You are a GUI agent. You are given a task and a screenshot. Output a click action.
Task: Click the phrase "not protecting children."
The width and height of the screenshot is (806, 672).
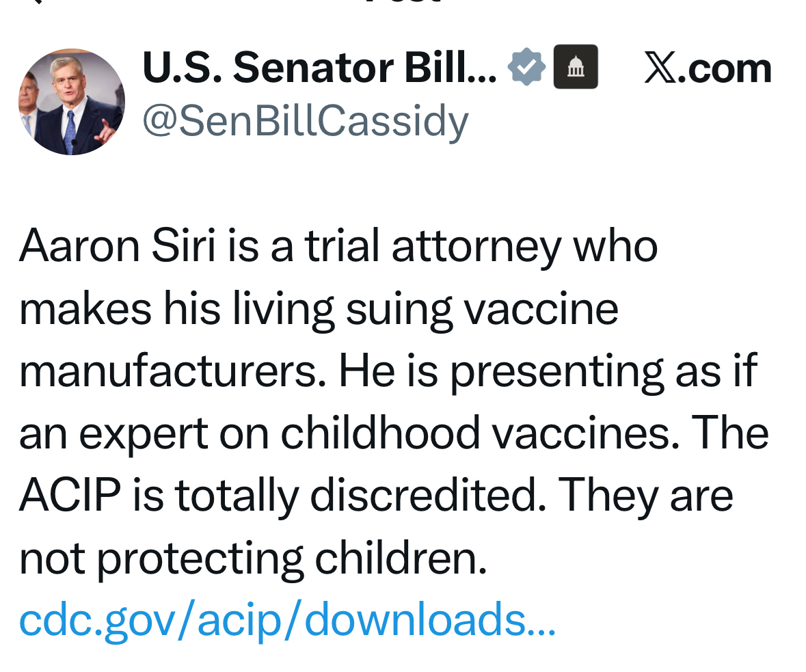[x=253, y=558]
